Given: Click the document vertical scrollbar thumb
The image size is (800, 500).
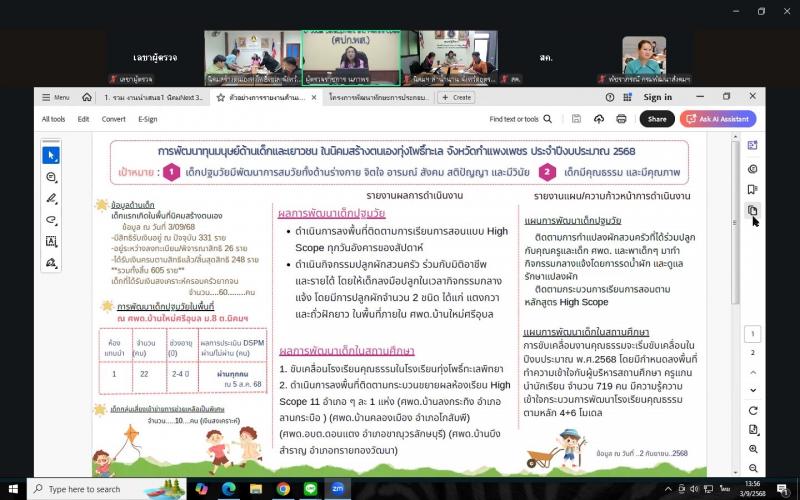Looking at the screenshot, I should tap(735, 222).
